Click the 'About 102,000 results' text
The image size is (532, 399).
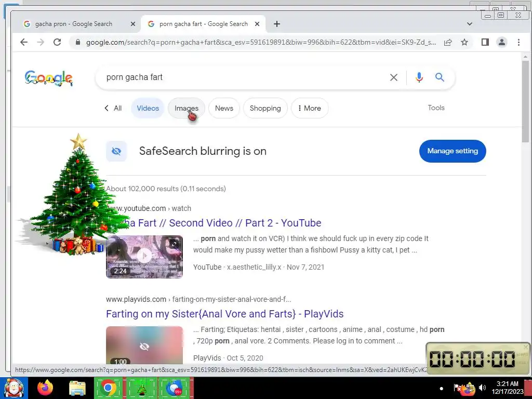pyautogui.click(x=166, y=189)
